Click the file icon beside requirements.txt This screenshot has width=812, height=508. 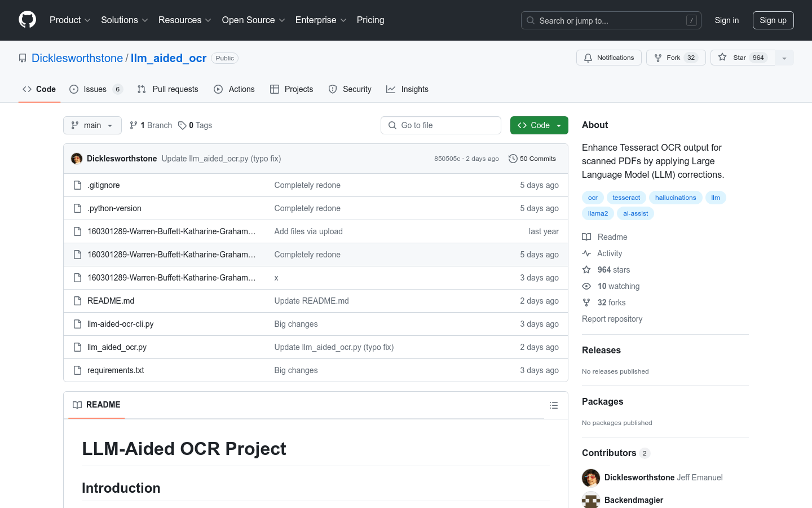point(78,370)
